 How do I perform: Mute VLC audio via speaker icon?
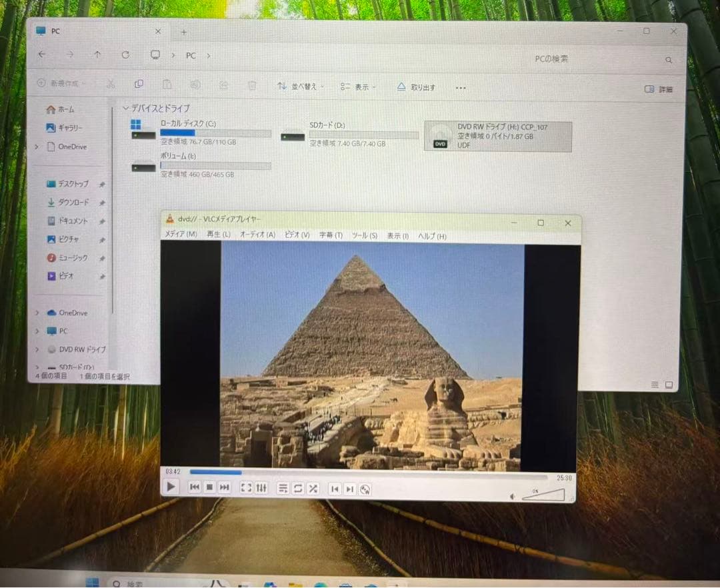pos(513,495)
